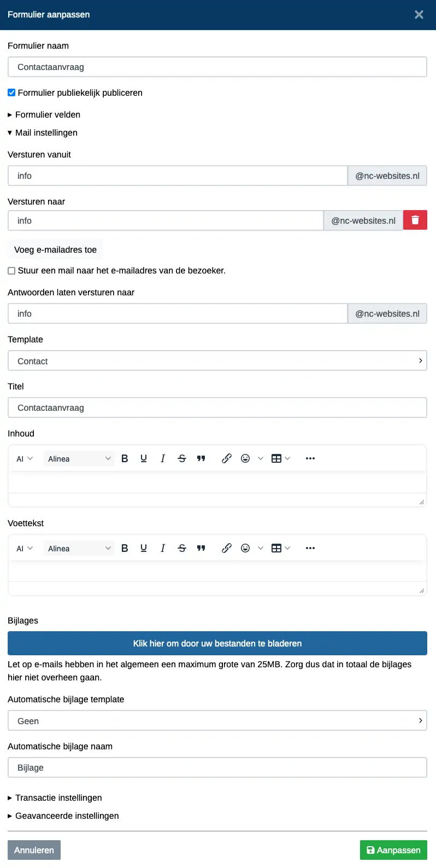
Task: Click the strikethrough icon in Inhoud editor
Action: (x=182, y=458)
